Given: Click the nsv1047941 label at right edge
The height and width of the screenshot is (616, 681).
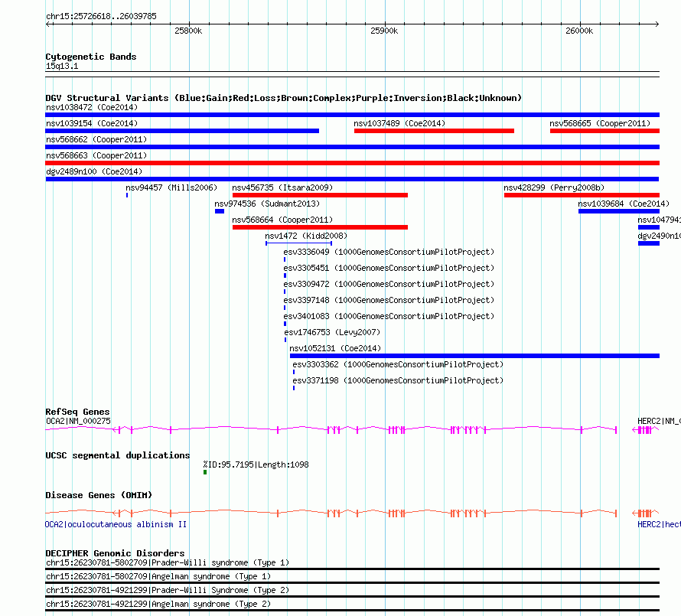Looking at the screenshot, I should (x=659, y=220).
